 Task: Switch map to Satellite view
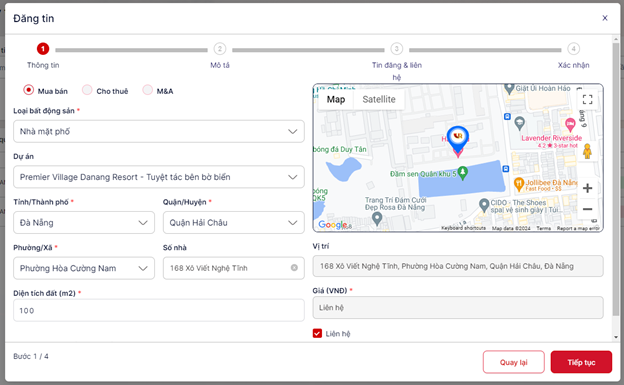coord(379,99)
